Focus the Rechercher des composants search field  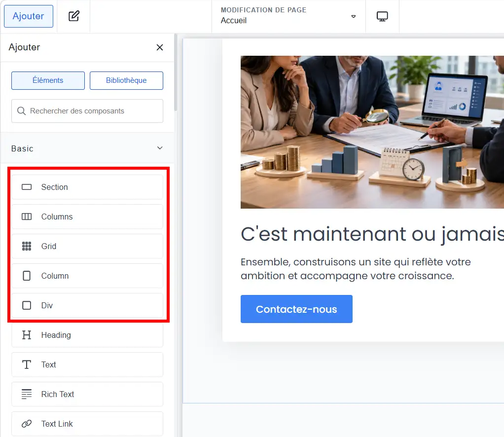click(87, 111)
